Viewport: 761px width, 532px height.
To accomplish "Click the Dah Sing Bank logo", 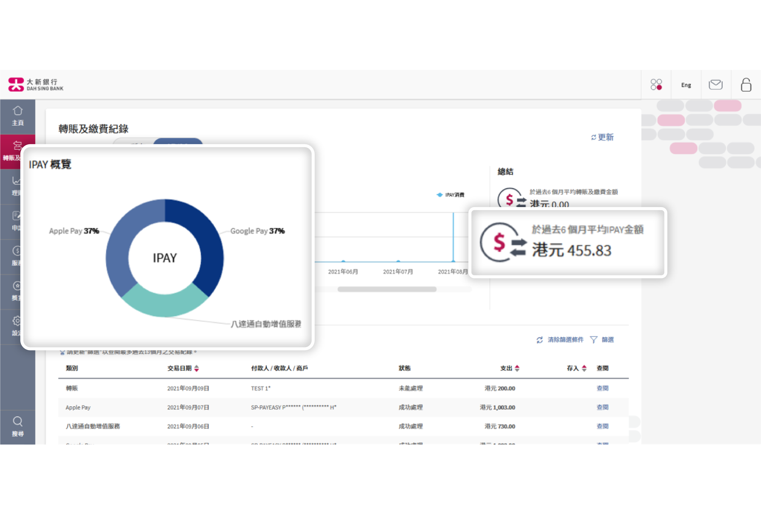I will click(x=36, y=84).
